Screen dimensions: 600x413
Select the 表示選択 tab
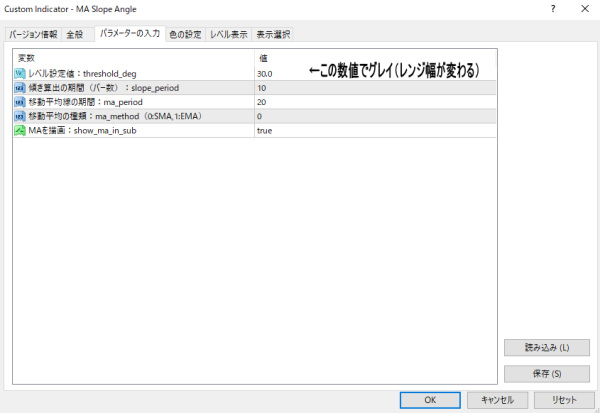coord(272,35)
